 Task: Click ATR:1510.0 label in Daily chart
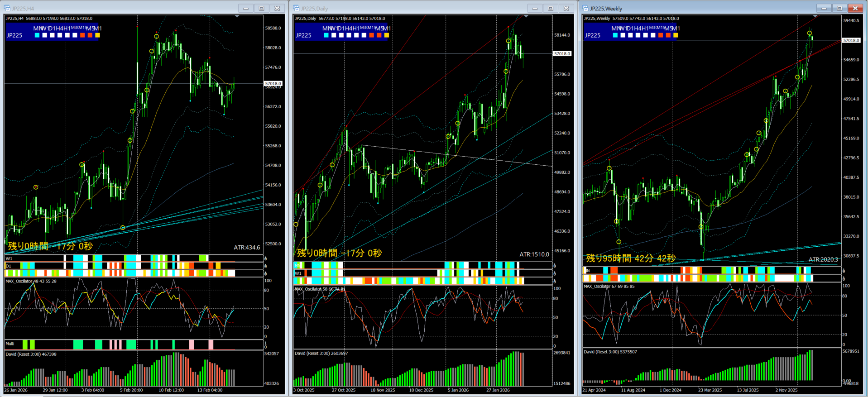(534, 254)
